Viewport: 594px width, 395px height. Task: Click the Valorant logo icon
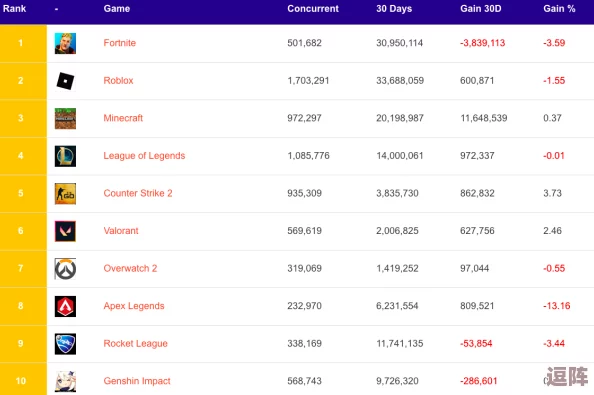[65, 231]
